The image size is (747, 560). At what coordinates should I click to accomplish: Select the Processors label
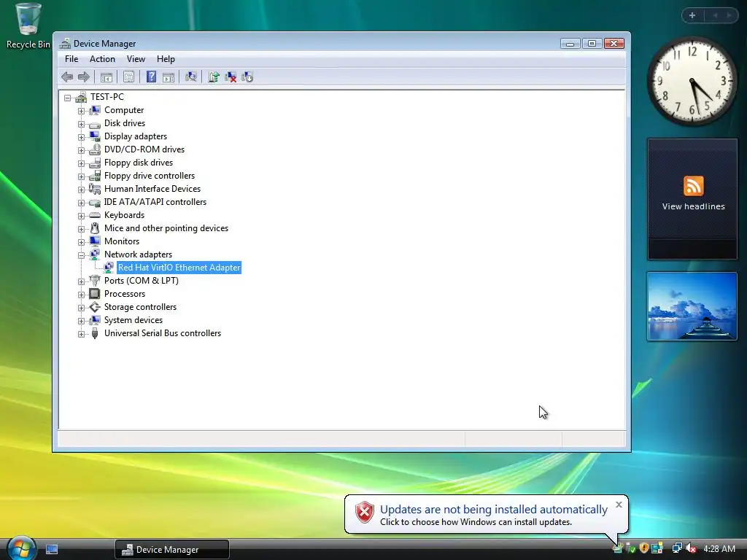[124, 294]
